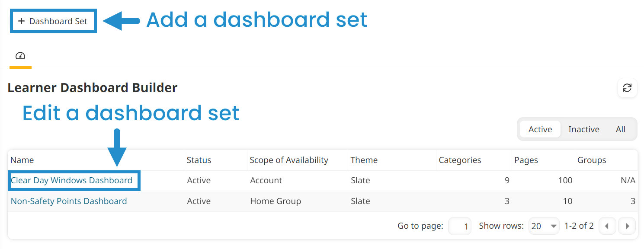This screenshot has width=644, height=249.
Task: Show Active dashboard sets
Action: (540, 129)
